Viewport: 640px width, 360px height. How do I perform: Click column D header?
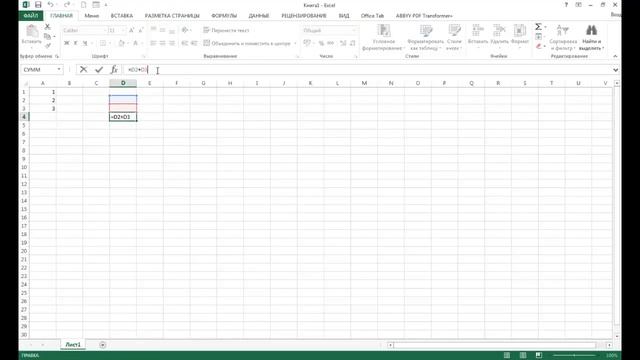(x=123, y=83)
